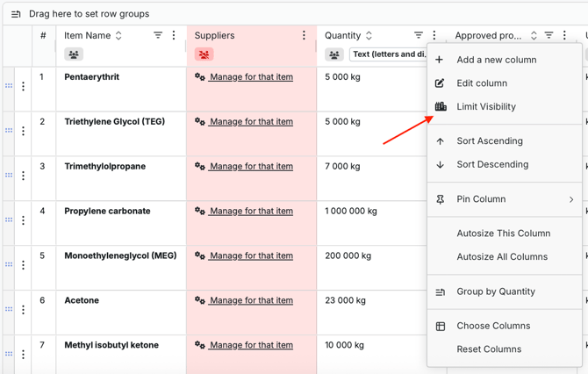
Task: Click the drag handle for the Pentaerythrit row
Action: 9,85
